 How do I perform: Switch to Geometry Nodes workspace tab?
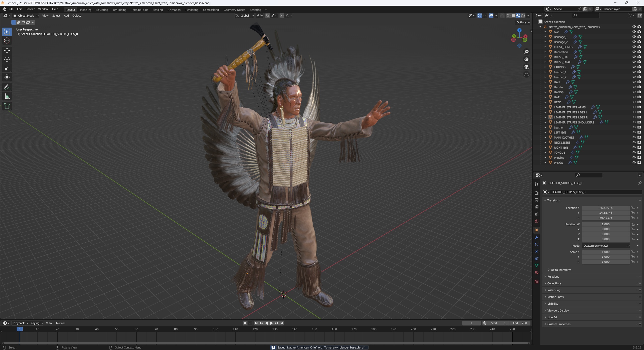tap(234, 10)
